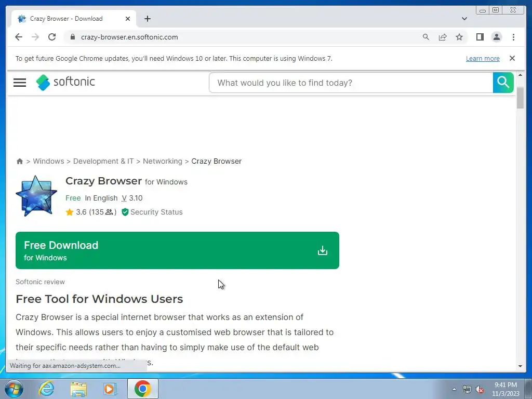The image size is (532, 399).
Task: Click the Softonic logo
Action: pyautogui.click(x=65, y=83)
